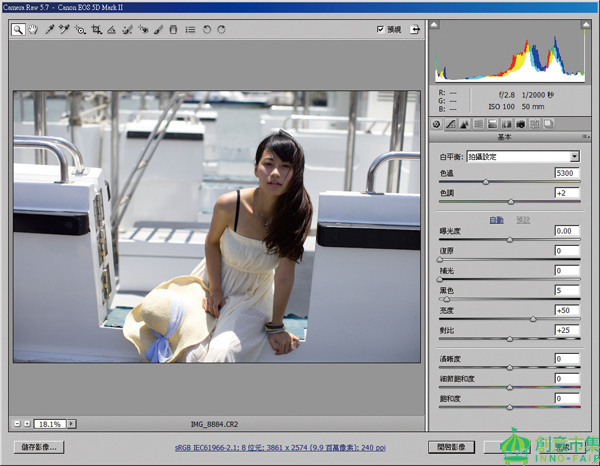Toggle the 預視 preview checkbox
600x466 pixels.
coord(380,29)
